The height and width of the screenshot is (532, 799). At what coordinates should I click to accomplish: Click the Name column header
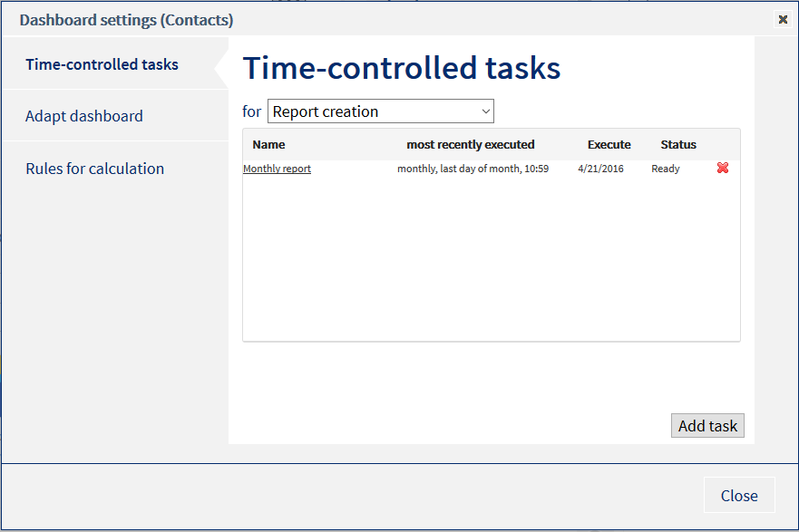coord(268,145)
